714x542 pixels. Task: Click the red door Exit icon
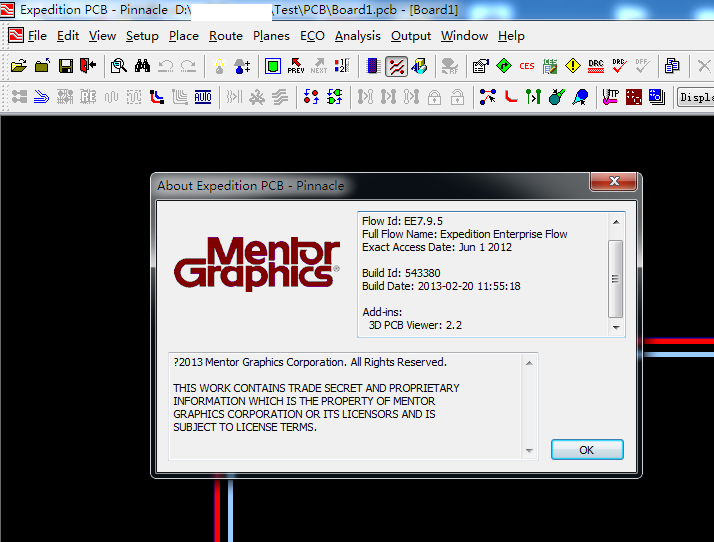[x=88, y=66]
